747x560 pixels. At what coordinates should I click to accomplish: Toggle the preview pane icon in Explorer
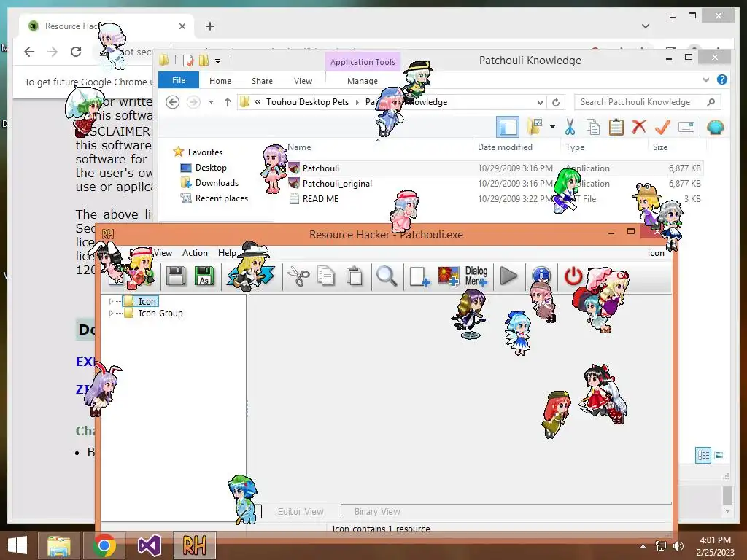(508, 127)
